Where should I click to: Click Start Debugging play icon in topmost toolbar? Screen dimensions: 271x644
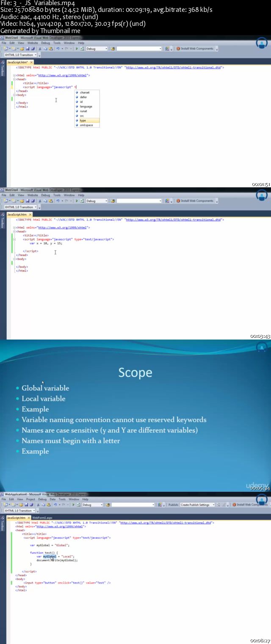(x=77, y=49)
